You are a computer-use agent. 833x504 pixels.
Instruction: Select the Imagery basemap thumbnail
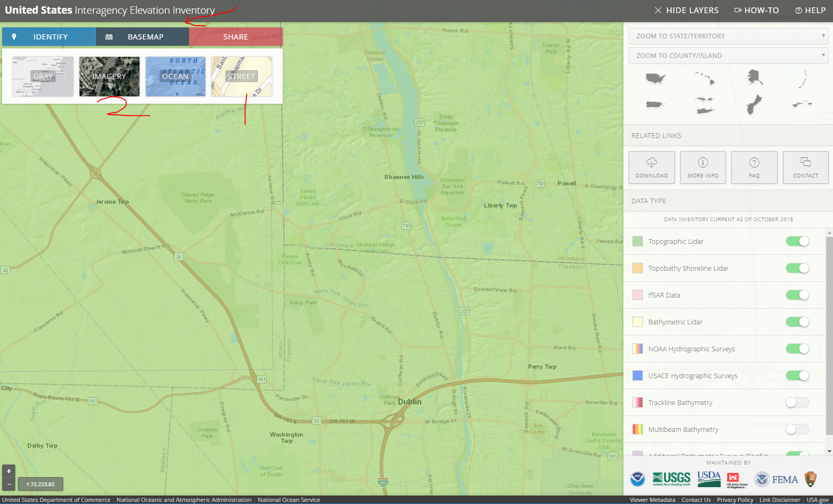(x=110, y=76)
